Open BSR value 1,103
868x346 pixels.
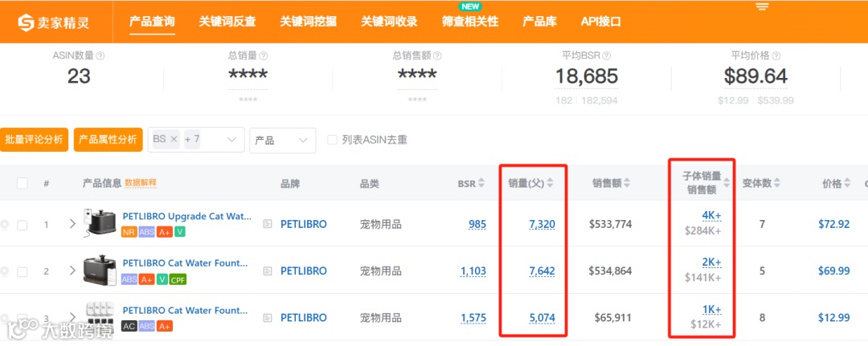pos(473,271)
